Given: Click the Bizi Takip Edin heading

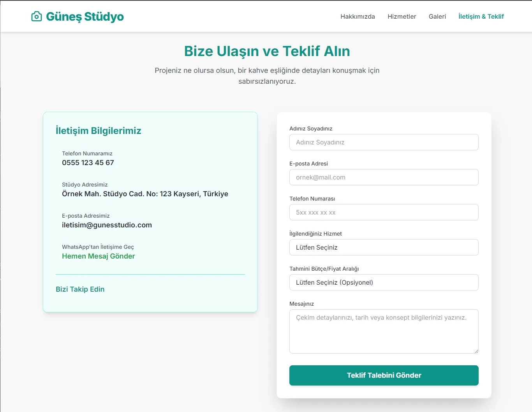Looking at the screenshot, I should click(x=80, y=289).
